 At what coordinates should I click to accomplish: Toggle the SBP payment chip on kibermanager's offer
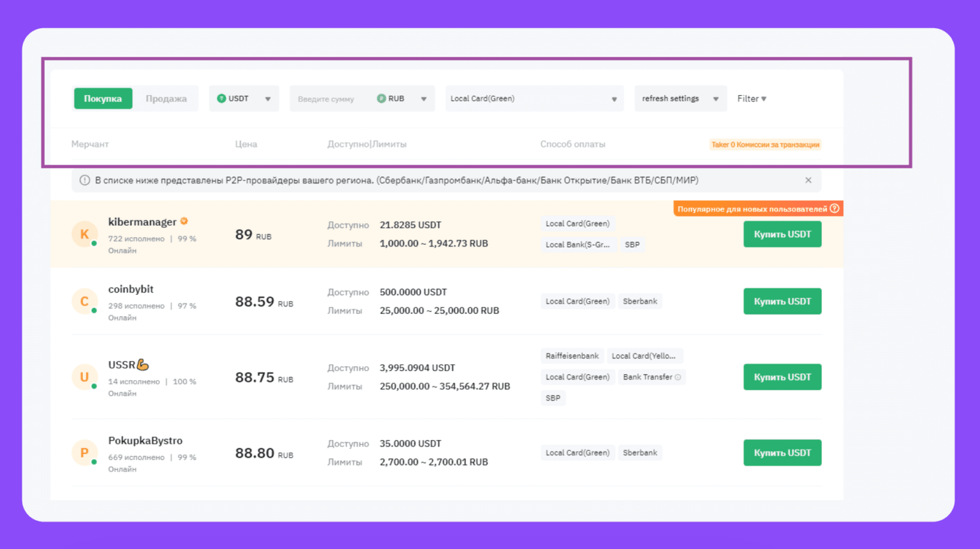point(632,244)
